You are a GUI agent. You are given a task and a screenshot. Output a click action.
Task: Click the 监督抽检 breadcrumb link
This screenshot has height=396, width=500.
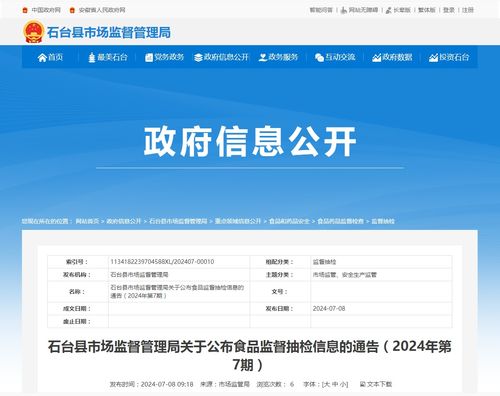pos(383,221)
